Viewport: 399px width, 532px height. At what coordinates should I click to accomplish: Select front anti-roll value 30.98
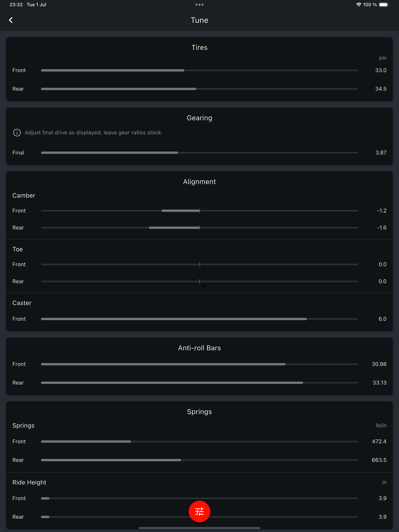[x=379, y=364]
